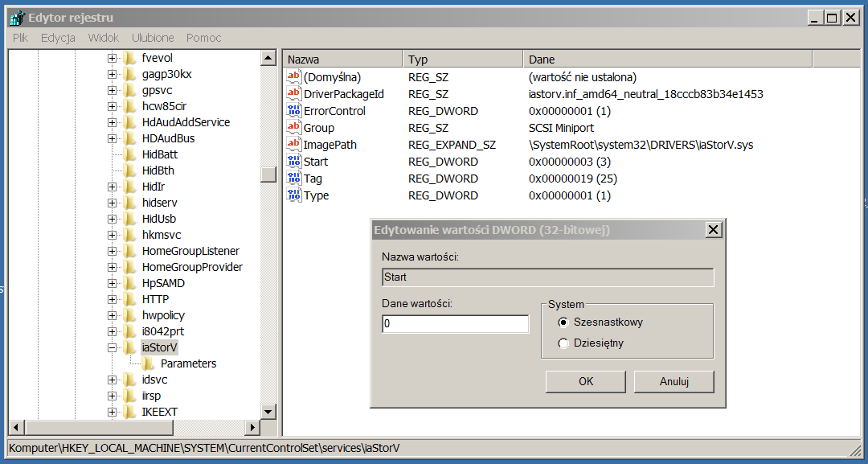Click the HTTP folder icon in tree
Screen dimensions: 868x464
click(129, 299)
